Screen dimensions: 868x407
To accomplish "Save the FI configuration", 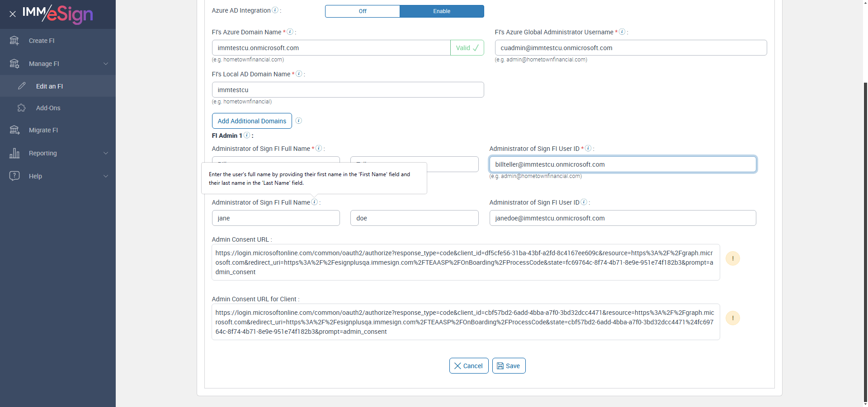I will (x=509, y=366).
